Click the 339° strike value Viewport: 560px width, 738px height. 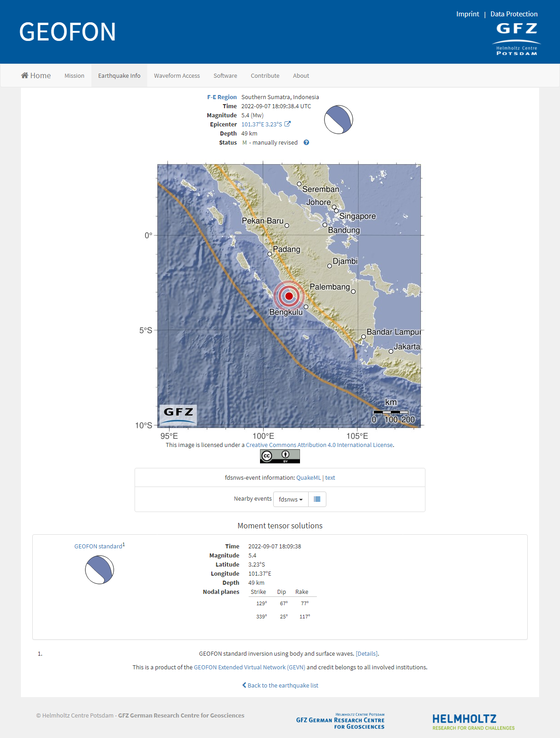[261, 617]
